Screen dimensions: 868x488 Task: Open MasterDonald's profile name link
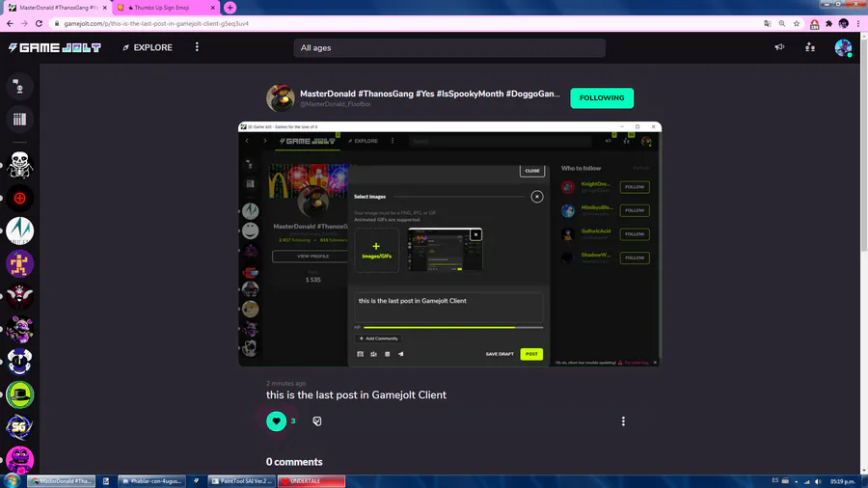pos(429,95)
